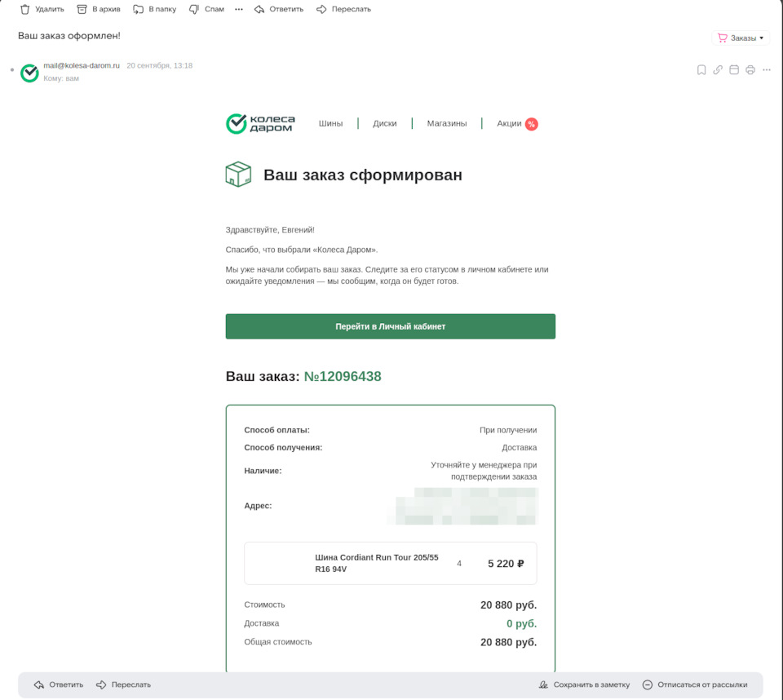Click Сохранить в заметку

click(x=584, y=684)
